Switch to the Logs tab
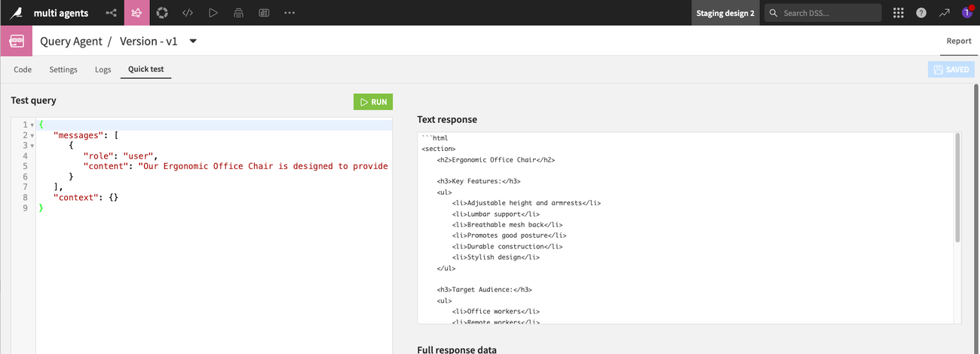Viewport: 980px width, 354px height. [103, 69]
